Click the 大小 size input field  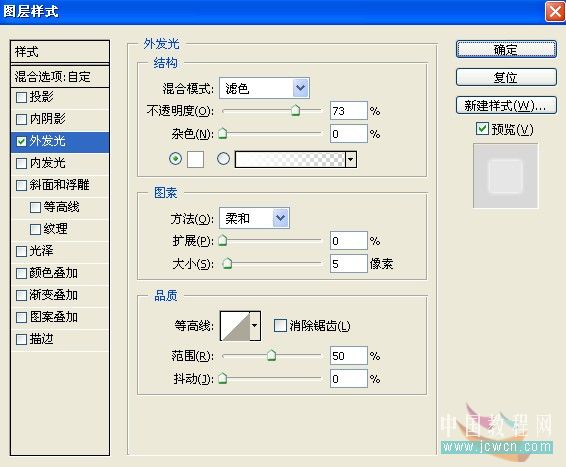click(x=349, y=263)
